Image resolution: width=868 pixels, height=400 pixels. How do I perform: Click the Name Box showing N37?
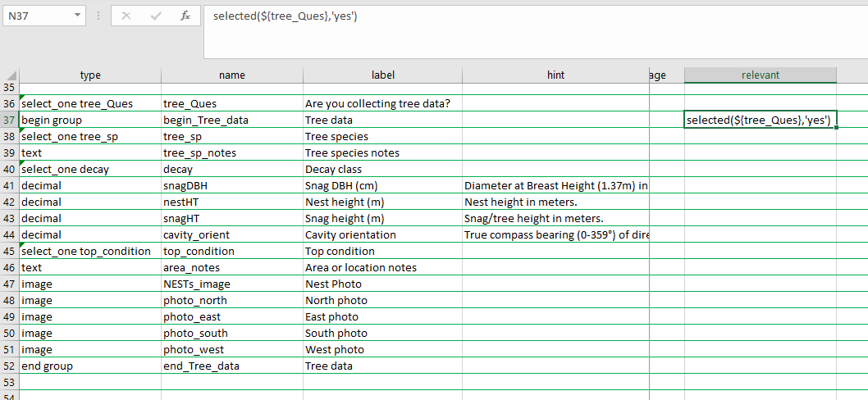point(37,16)
